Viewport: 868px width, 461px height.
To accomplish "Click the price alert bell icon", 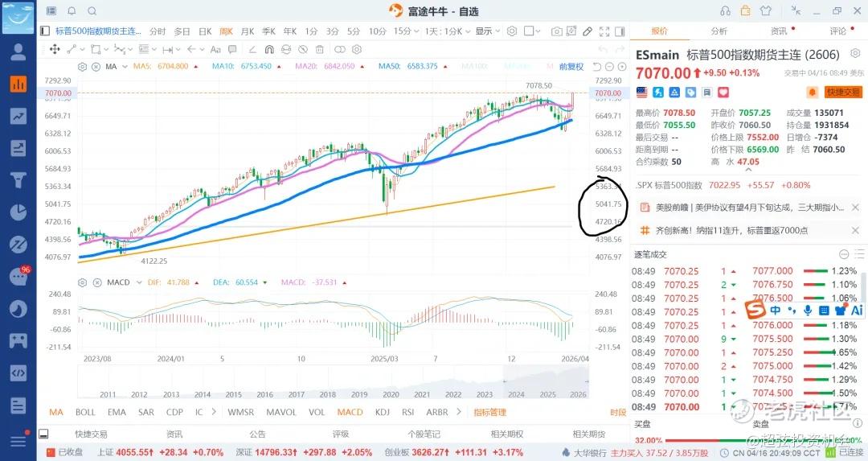I will (812, 92).
